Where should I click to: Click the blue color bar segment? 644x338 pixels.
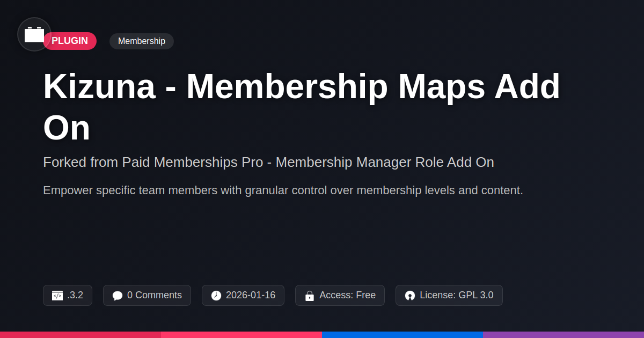[x=402, y=335]
